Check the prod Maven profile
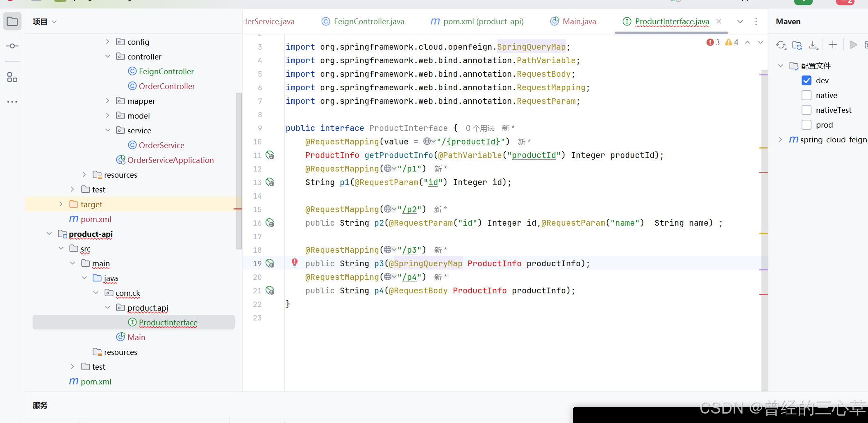Viewport: 868px width, 423px height. point(807,125)
